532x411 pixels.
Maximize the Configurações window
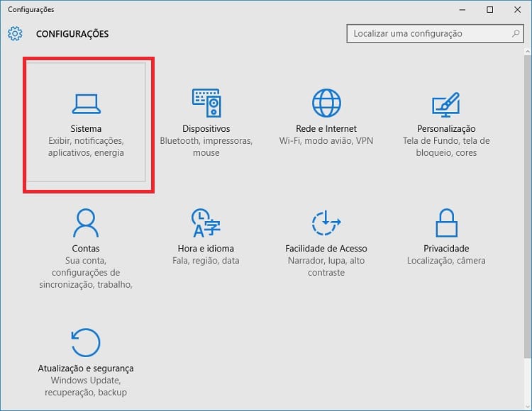(x=489, y=10)
